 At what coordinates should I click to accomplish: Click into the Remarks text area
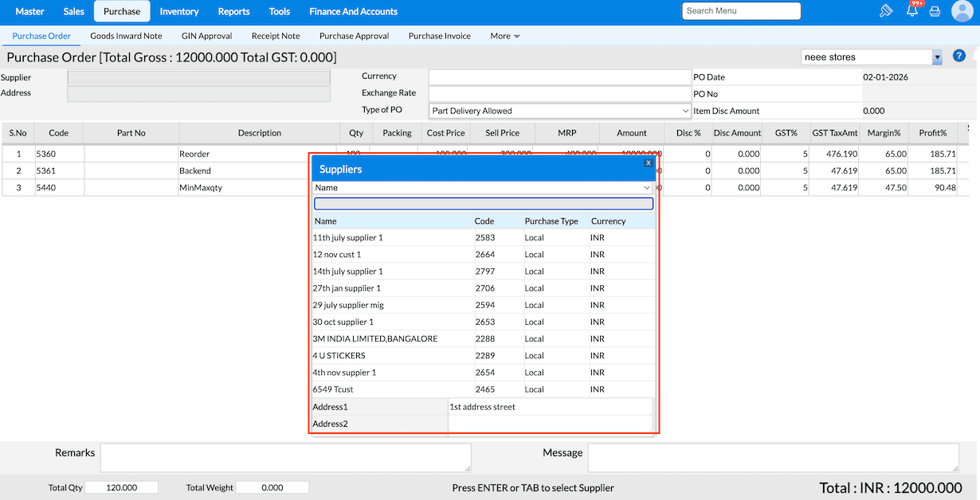pyautogui.click(x=285, y=458)
